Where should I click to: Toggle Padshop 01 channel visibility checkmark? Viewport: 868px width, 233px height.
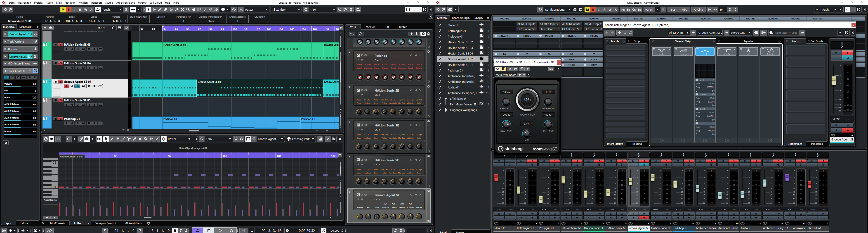click(x=440, y=71)
